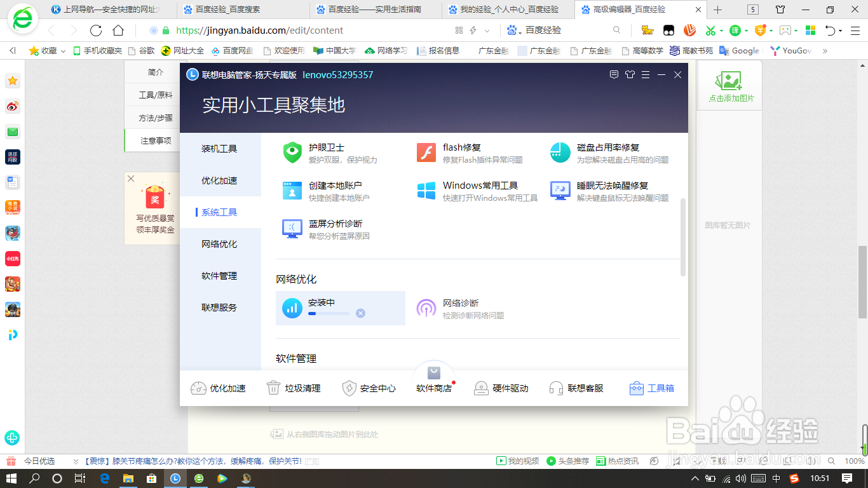Image resolution: width=868 pixels, height=488 pixels.
Task: Open the 创建本地账户 tool
Action: click(x=327, y=191)
